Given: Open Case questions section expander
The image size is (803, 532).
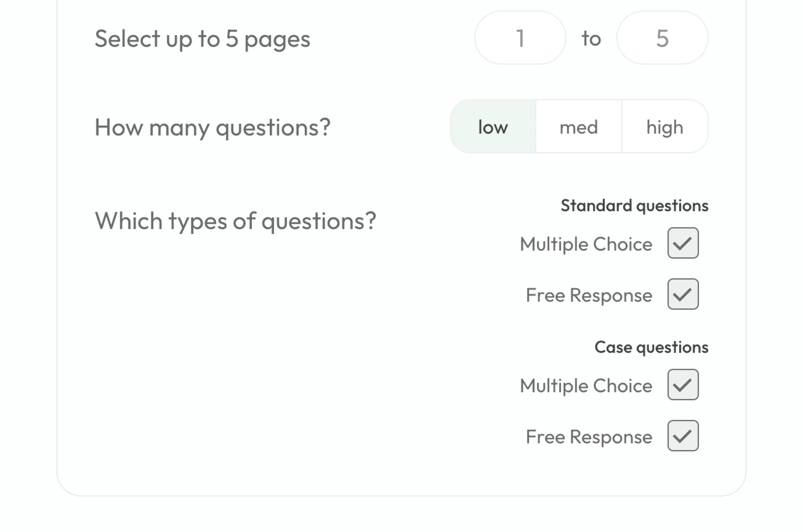Looking at the screenshot, I should point(651,346).
